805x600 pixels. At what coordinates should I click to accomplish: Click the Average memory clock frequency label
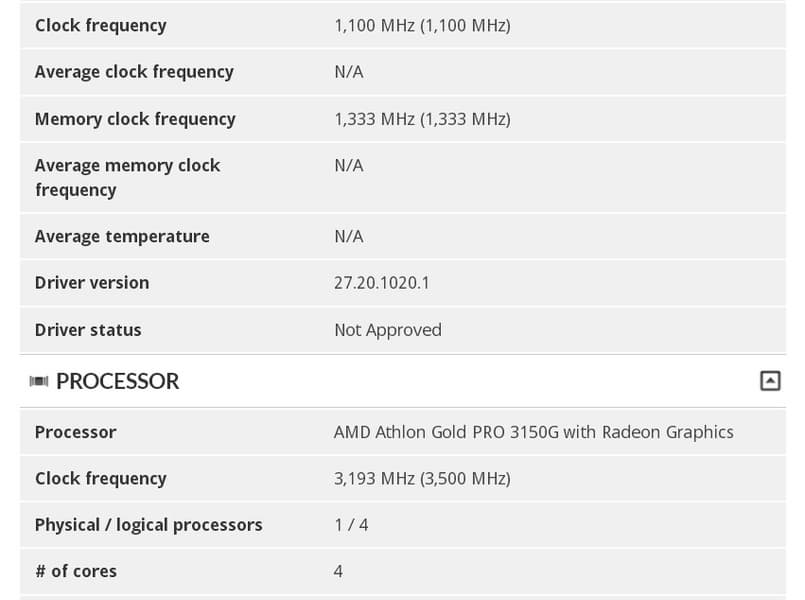[x=127, y=177]
